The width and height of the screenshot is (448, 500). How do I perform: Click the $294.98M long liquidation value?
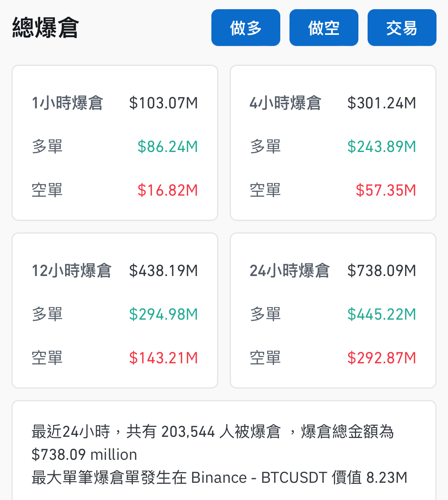pyautogui.click(x=164, y=314)
